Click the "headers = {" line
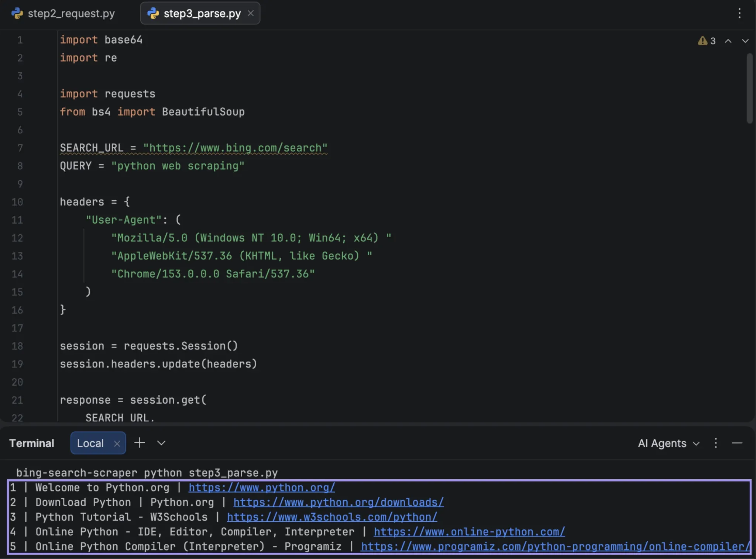The height and width of the screenshot is (559, 756). 95,202
